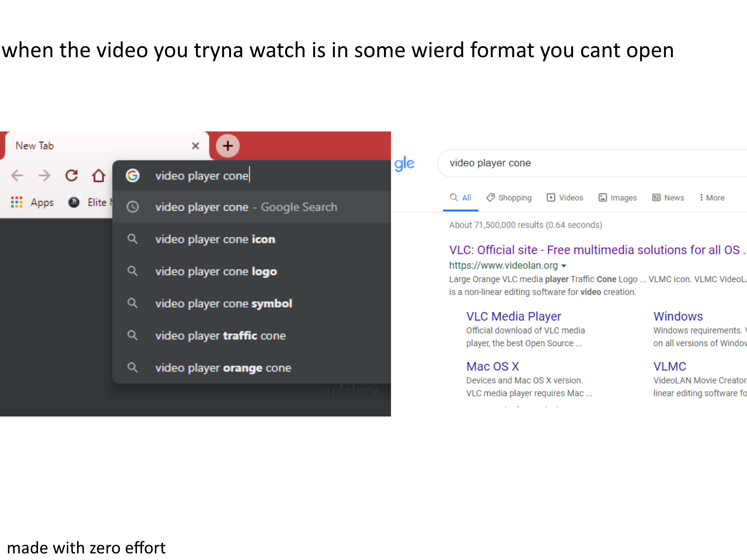Open the browser home page icon

[98, 176]
